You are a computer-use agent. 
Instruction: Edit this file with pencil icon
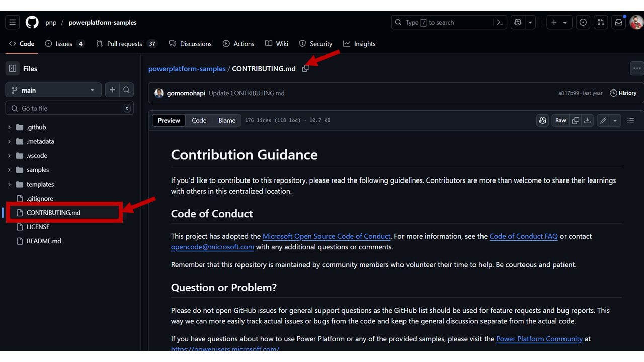603,120
